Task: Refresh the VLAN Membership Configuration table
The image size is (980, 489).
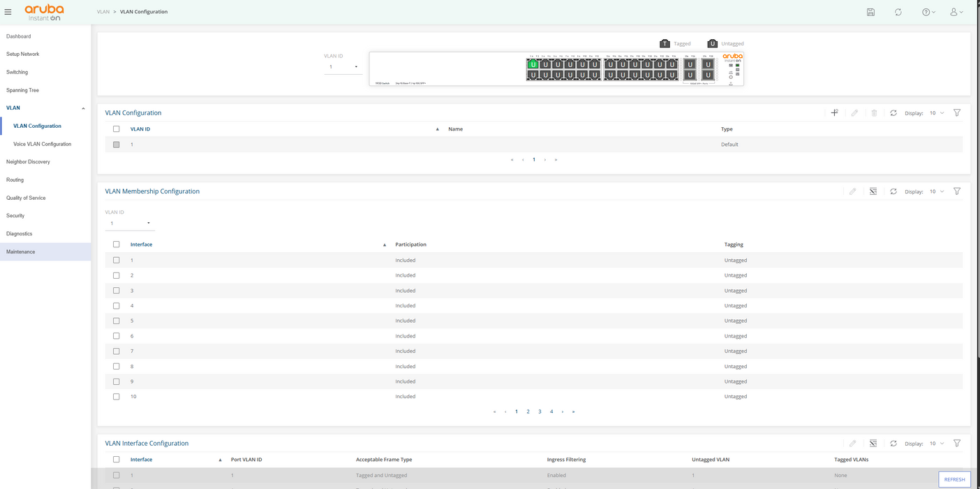Action: (893, 191)
